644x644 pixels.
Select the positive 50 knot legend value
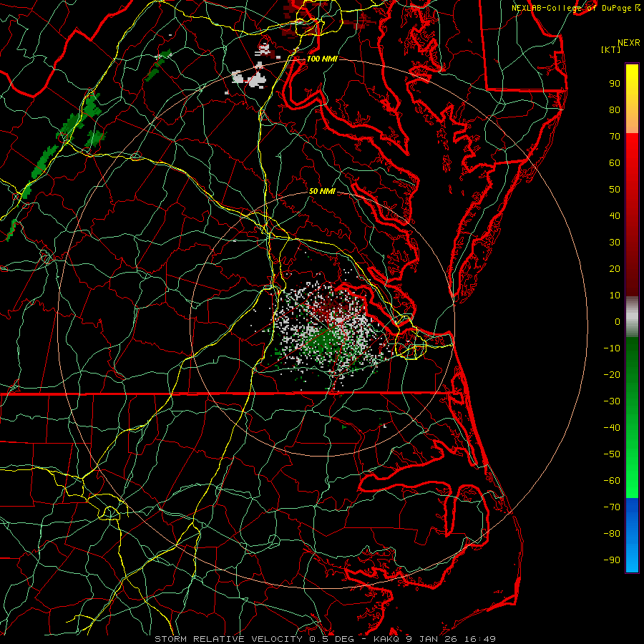click(615, 190)
